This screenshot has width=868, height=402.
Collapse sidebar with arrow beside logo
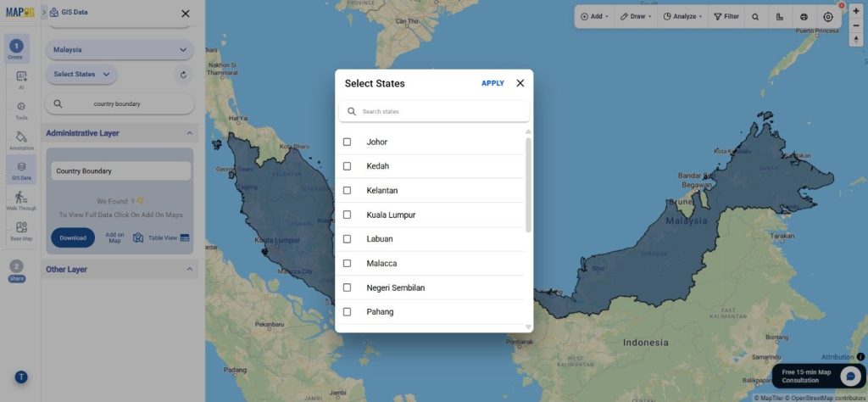point(44,12)
